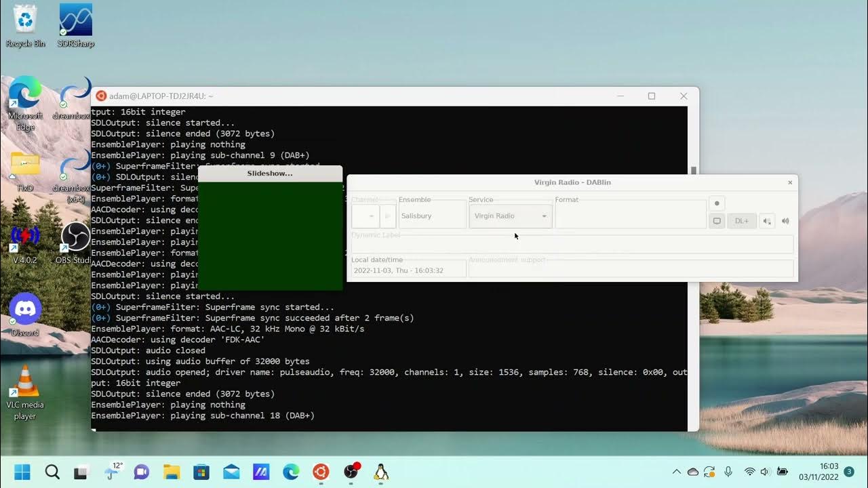Switch to the Linux penguin app on taskbar
The image size is (868, 488).
pos(380,472)
